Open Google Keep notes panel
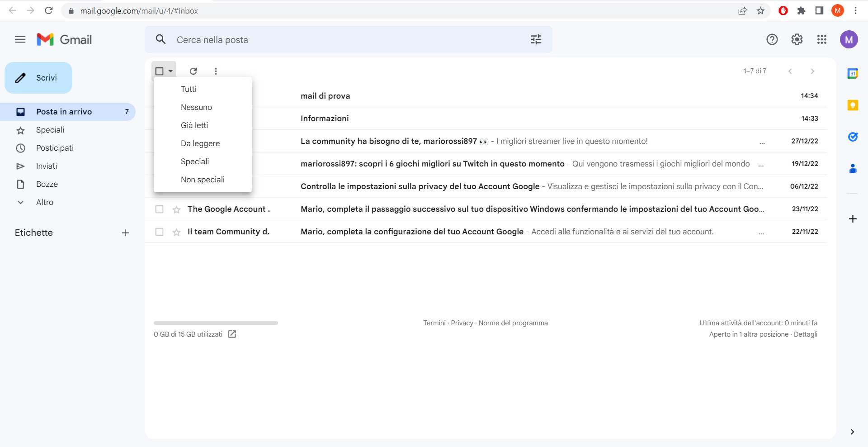The height and width of the screenshot is (447, 868). (x=853, y=105)
